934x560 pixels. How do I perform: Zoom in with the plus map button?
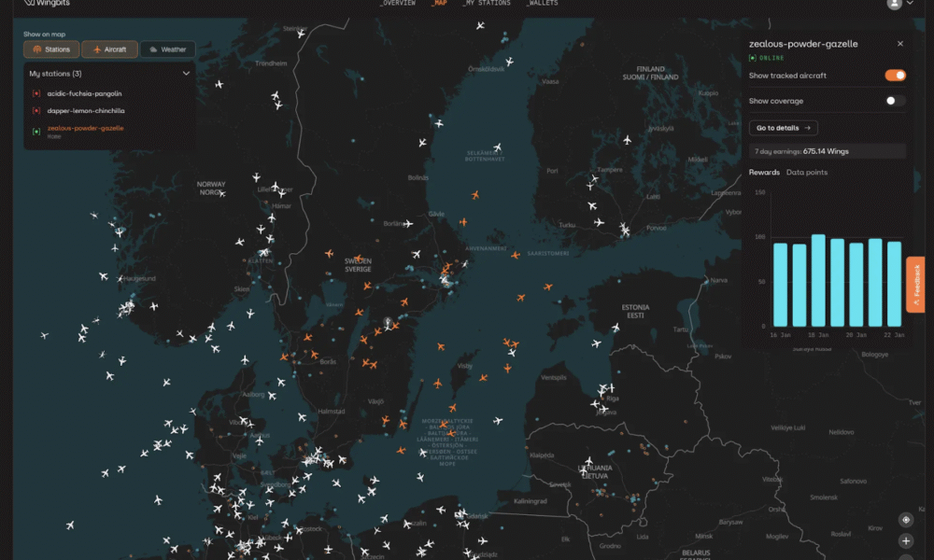pos(906,541)
